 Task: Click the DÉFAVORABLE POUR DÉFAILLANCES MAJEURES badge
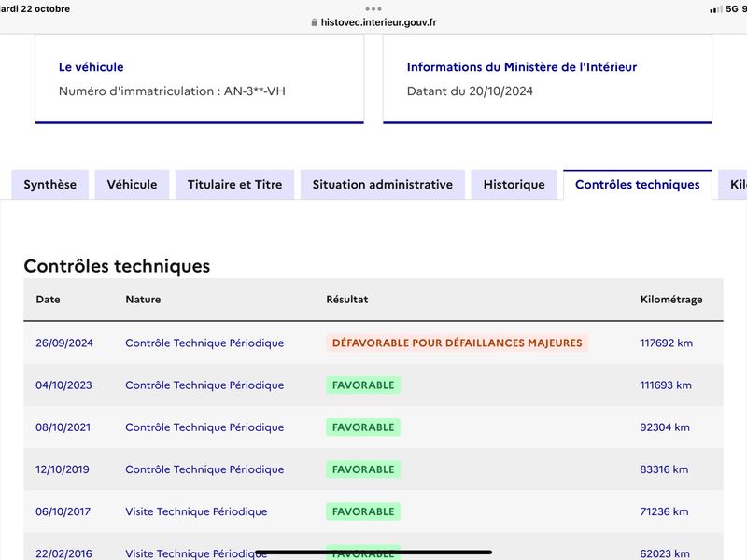pos(457,343)
